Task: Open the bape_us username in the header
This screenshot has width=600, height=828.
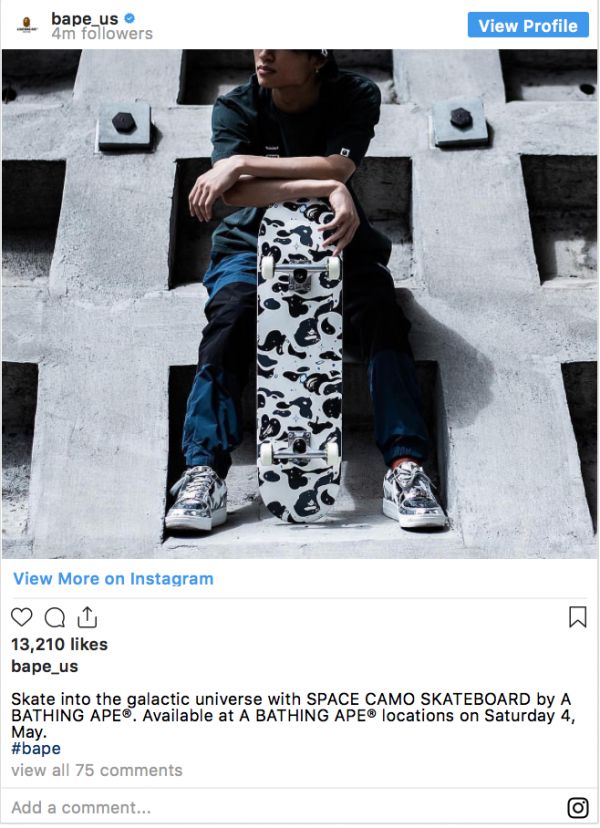Action: click(x=85, y=18)
